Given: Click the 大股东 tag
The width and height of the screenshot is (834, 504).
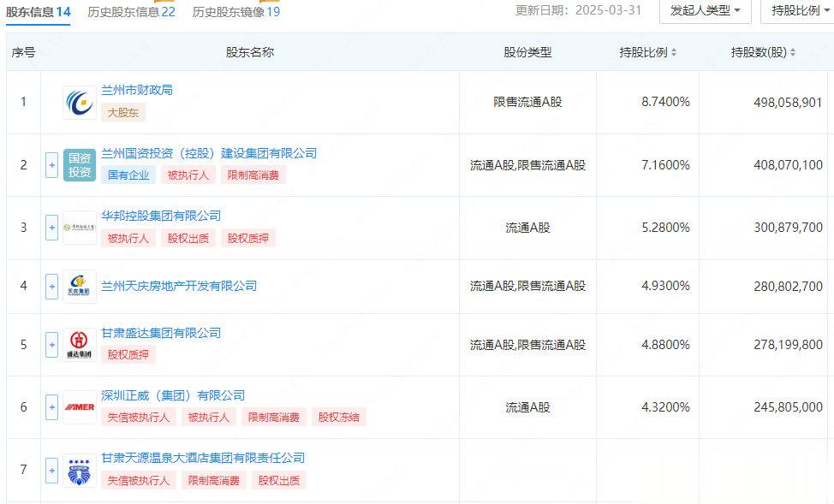Looking at the screenshot, I should coord(122,112).
